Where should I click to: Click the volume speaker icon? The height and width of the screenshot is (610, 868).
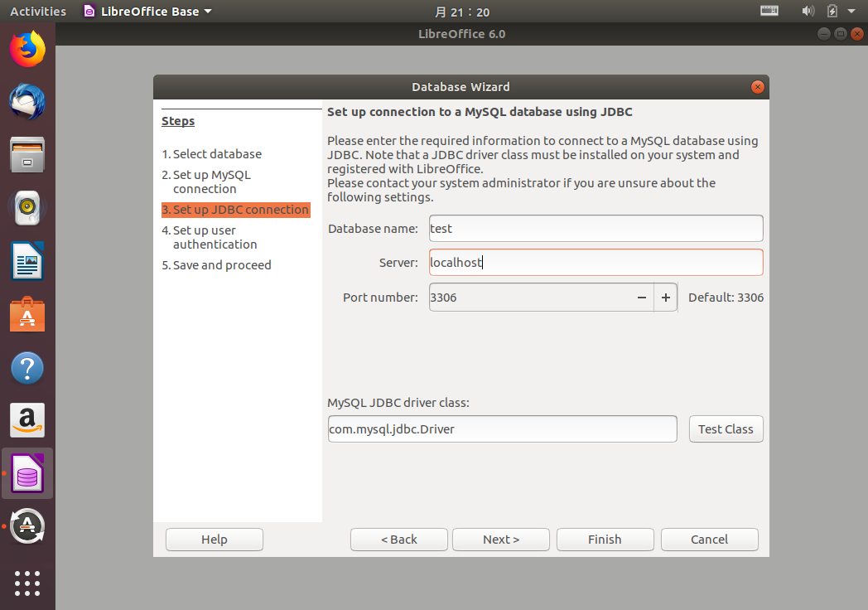(x=808, y=11)
